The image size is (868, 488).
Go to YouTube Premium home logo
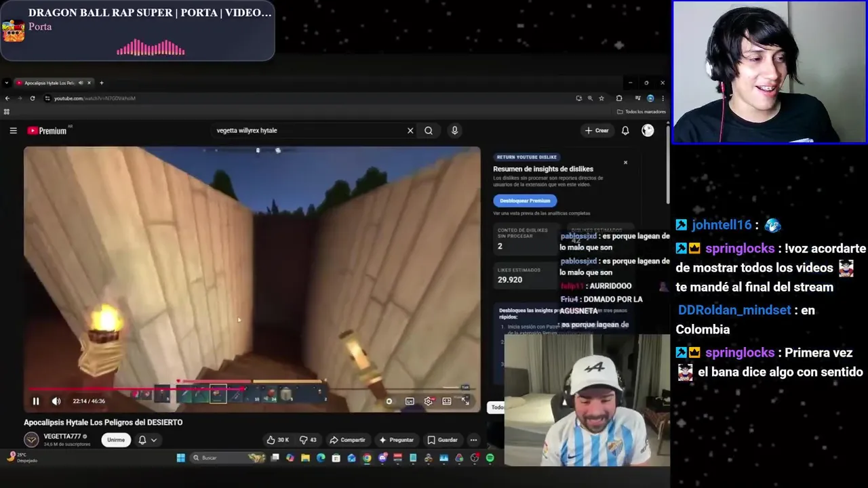point(47,131)
